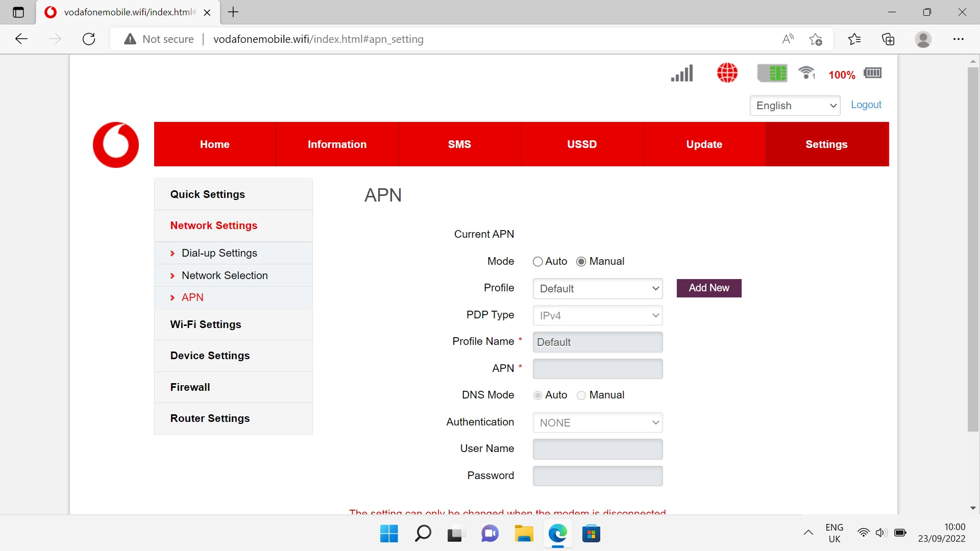The height and width of the screenshot is (551, 980).
Task: Open the Authentication dropdown
Action: 597,422
